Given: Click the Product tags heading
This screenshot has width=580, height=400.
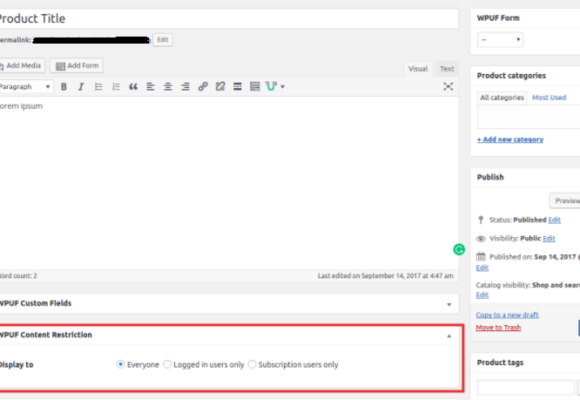Looking at the screenshot, I should [500, 363].
